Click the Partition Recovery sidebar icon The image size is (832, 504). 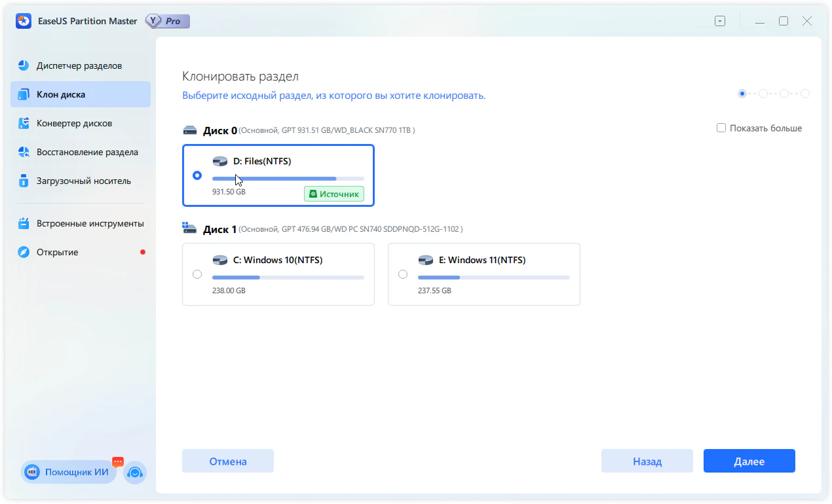[24, 152]
